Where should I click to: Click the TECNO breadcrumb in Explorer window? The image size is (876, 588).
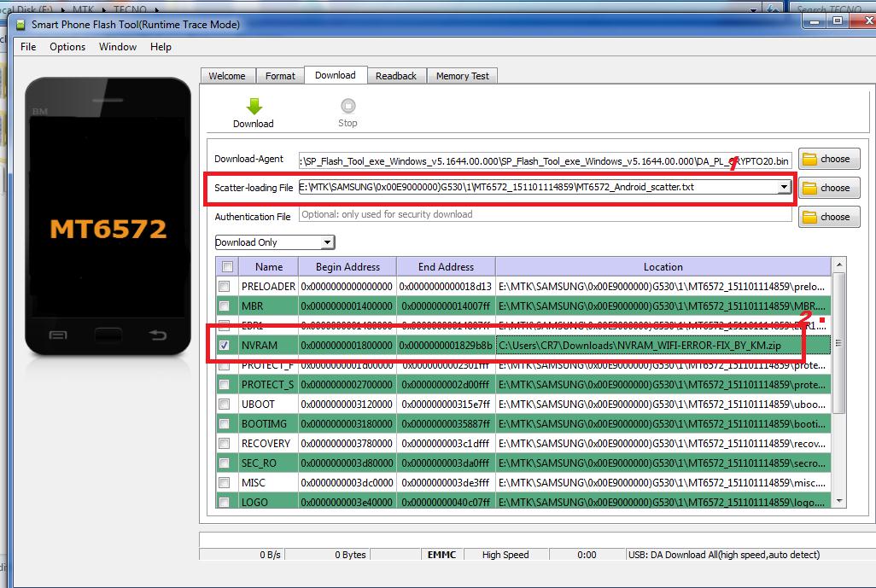(130, 9)
